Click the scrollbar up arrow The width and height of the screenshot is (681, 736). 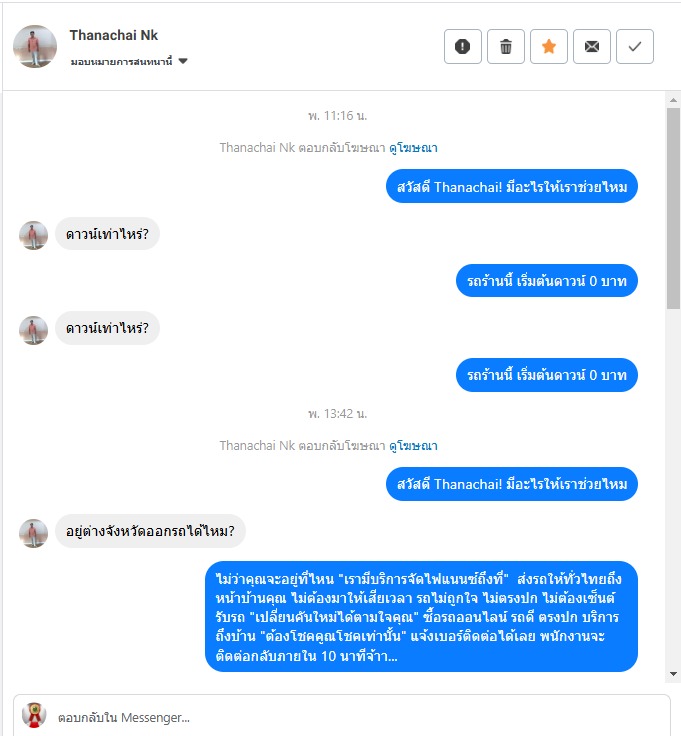click(x=673, y=100)
